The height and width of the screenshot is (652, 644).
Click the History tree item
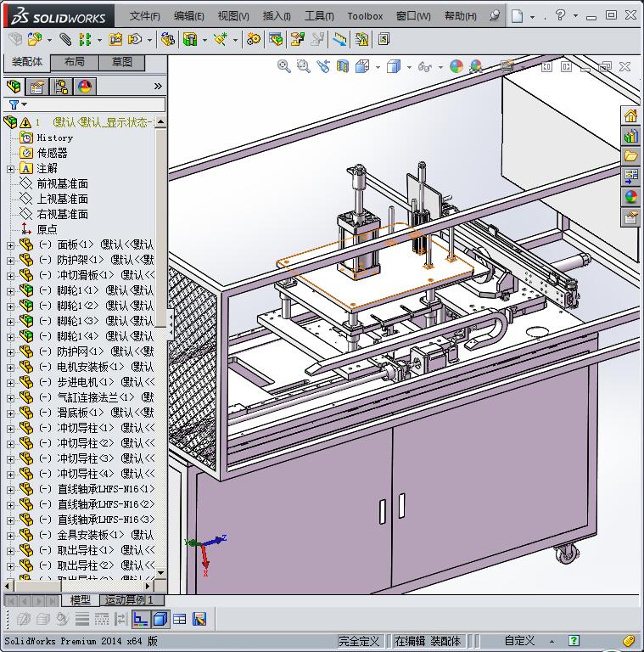click(54, 138)
